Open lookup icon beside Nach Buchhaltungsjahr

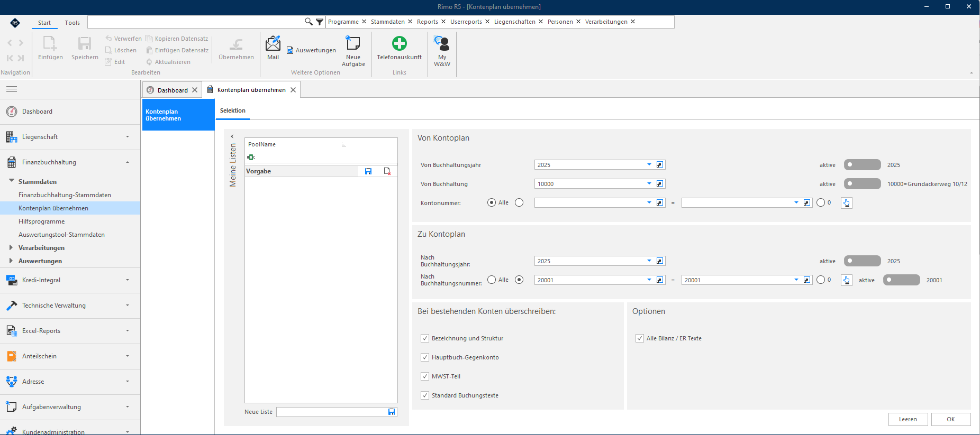click(x=660, y=261)
